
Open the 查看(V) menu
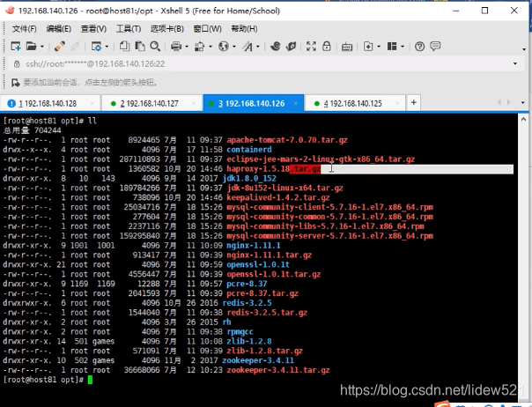coord(93,29)
